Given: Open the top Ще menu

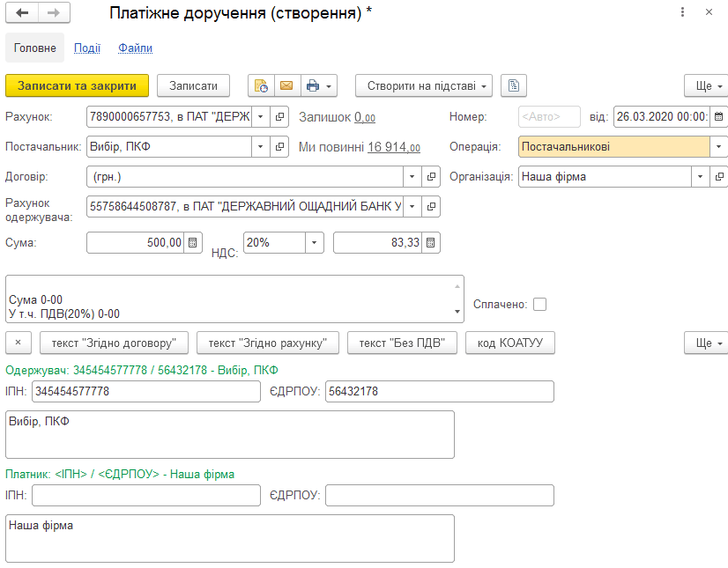Looking at the screenshot, I should pos(708,85).
